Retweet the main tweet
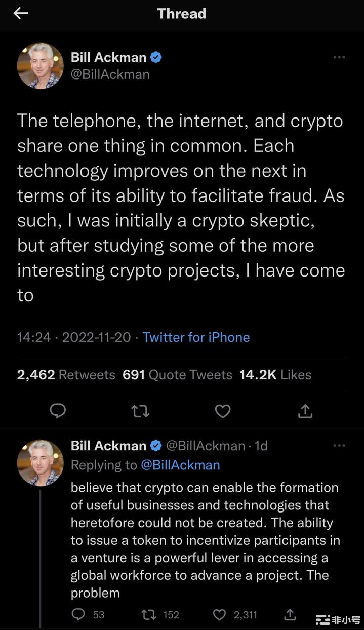This screenshot has height=630, width=364. pyautogui.click(x=140, y=411)
